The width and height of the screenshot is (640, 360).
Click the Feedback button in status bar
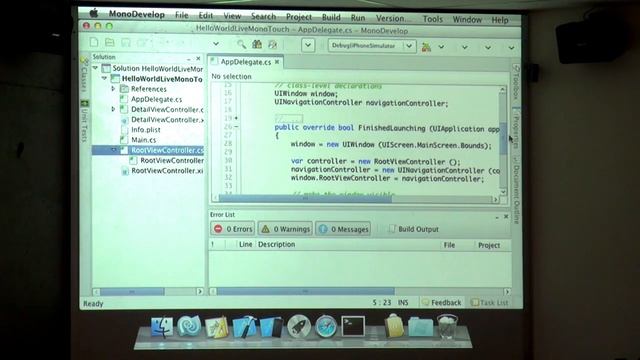442,302
